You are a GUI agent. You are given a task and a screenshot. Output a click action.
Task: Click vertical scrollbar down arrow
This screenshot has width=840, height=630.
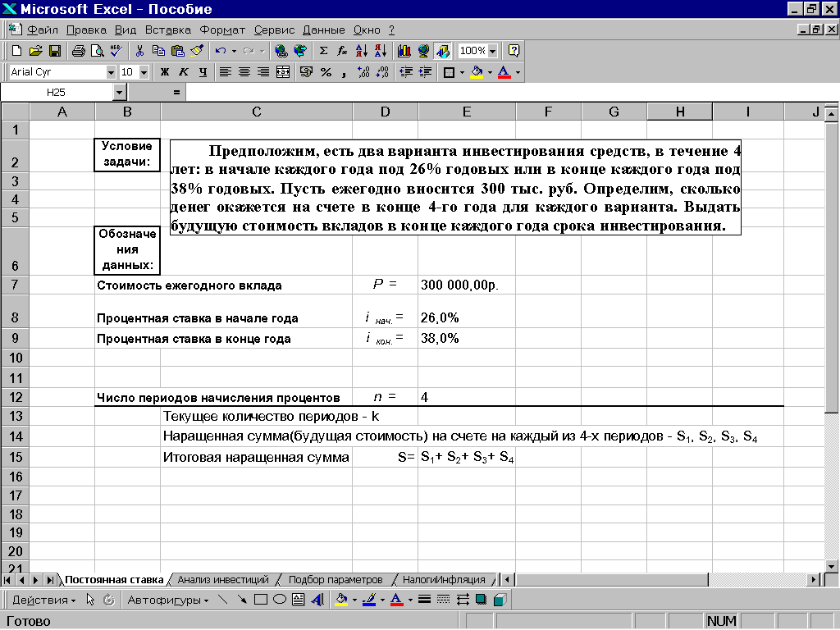pos(831,566)
